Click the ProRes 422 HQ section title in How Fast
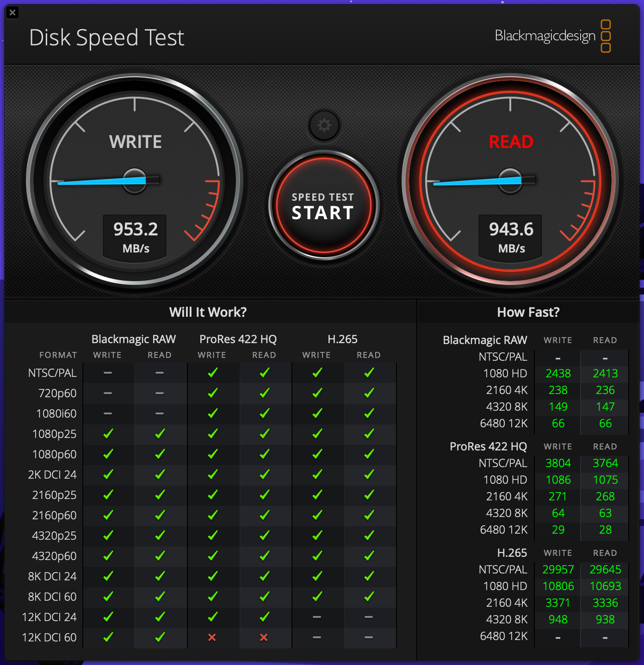The height and width of the screenshot is (665, 644). 489,446
